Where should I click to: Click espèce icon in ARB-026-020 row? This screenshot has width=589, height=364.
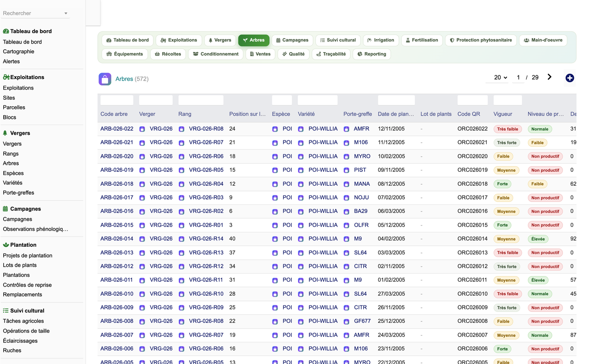tap(275, 157)
